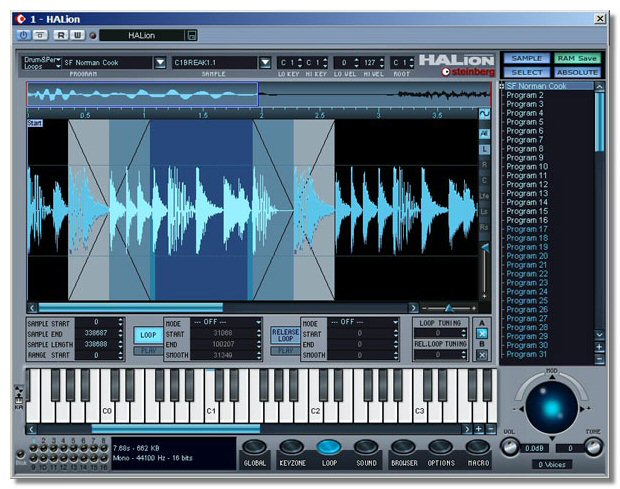Click the horizontal waveform zoom slider
The width and height of the screenshot is (620, 489).
pos(449,308)
